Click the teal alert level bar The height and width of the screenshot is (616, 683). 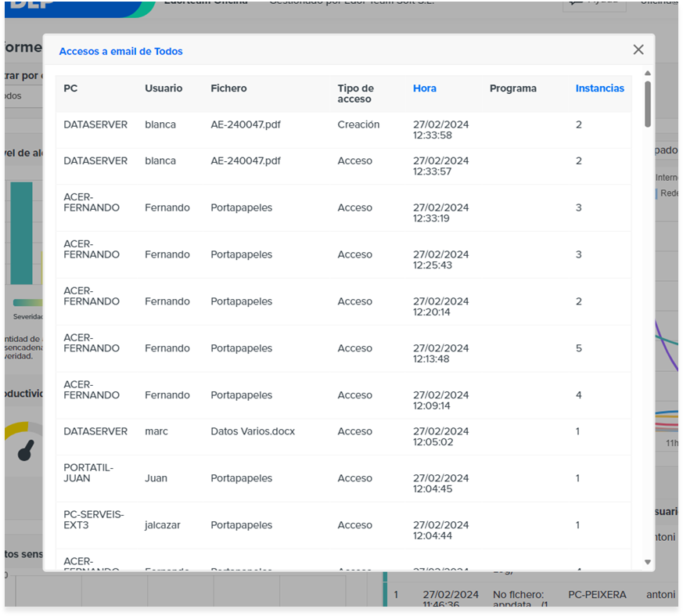tap(21, 233)
